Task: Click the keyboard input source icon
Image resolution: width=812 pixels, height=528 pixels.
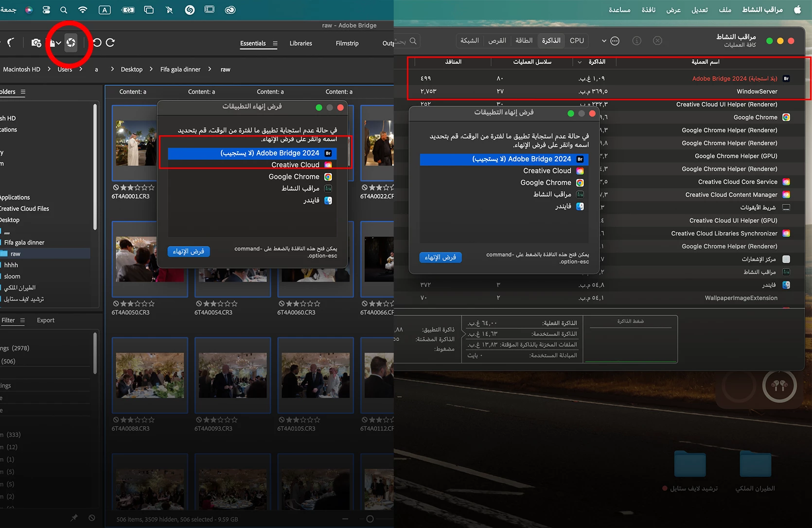Action: coord(105,10)
